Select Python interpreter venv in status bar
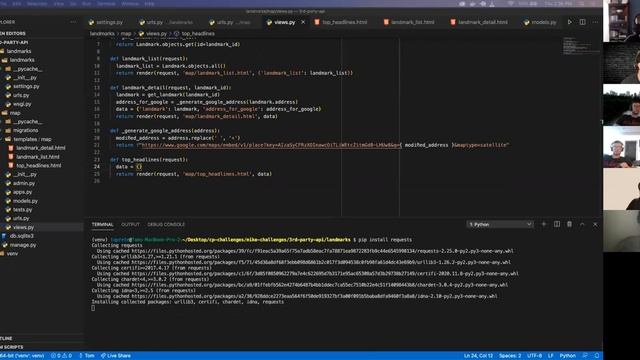Viewport: 640px width, 360px height. [22, 356]
